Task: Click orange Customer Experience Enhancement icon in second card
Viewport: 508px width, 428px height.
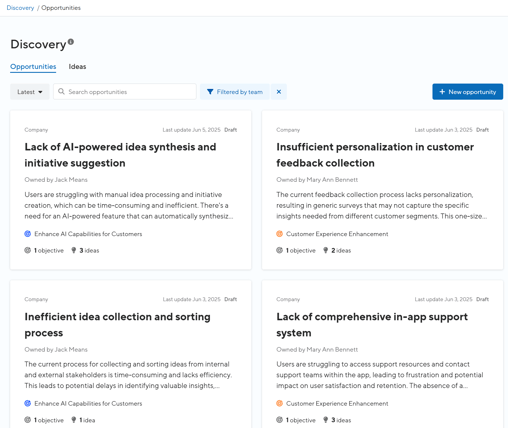Action: tap(279, 234)
